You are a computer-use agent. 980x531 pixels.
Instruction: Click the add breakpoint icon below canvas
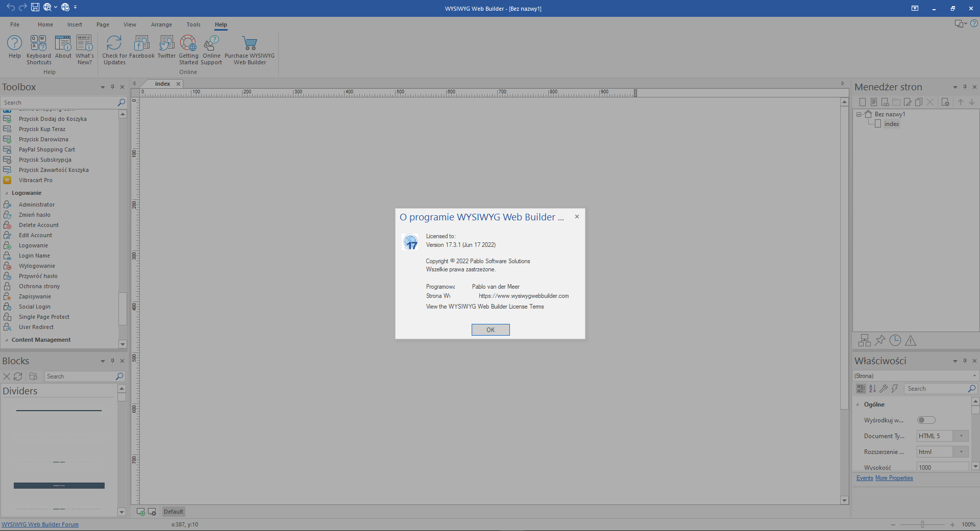(x=140, y=512)
